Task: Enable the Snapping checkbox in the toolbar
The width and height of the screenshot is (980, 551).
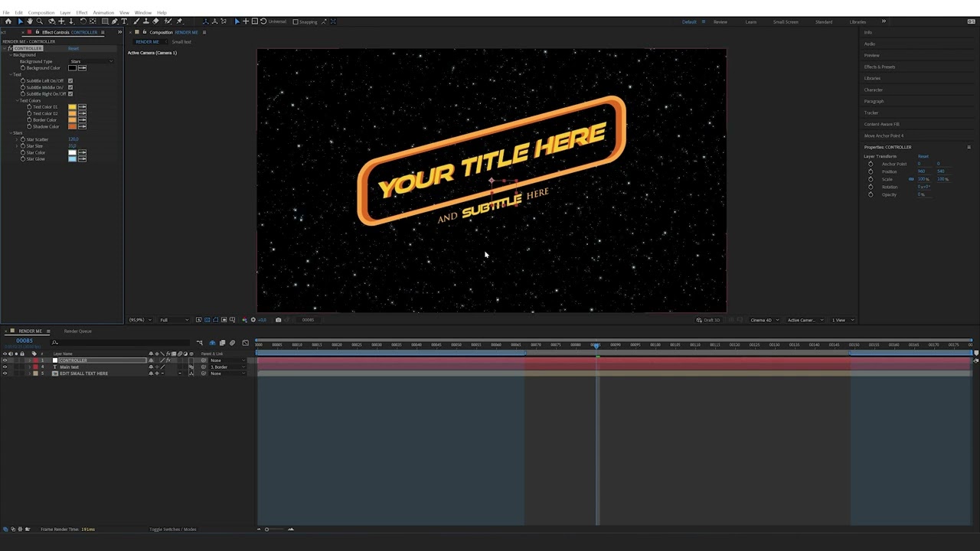Action: tap(296, 21)
